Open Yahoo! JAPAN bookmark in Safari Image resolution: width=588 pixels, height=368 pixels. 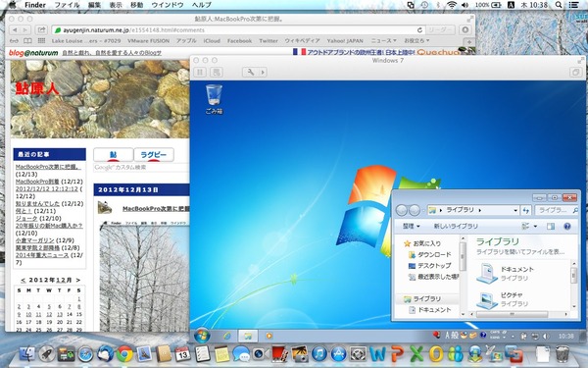coord(345,40)
